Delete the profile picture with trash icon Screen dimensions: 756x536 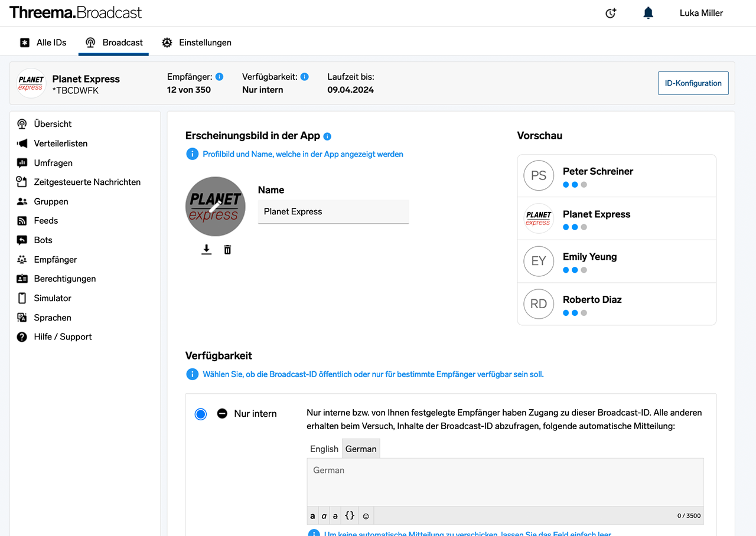click(227, 250)
